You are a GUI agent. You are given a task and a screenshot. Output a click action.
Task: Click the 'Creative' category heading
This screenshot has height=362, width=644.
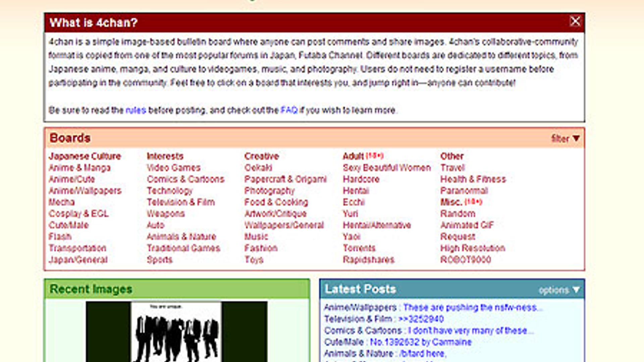coord(262,156)
